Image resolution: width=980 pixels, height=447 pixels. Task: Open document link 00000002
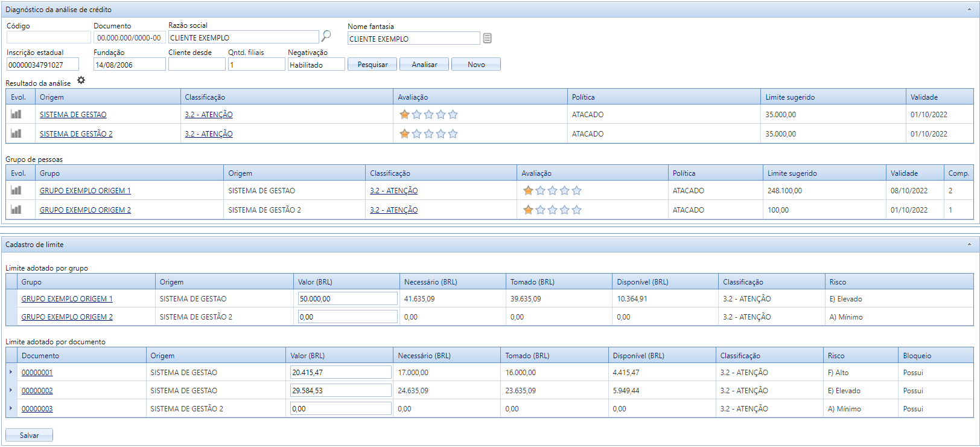(37, 391)
